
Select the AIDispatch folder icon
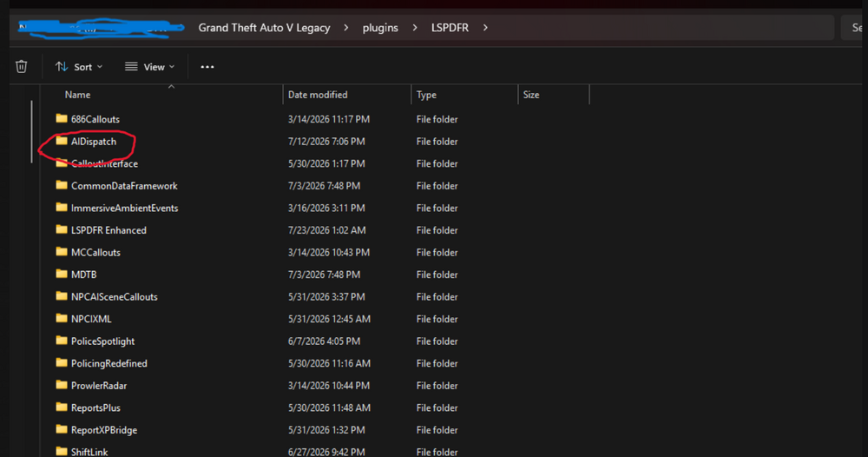pyautogui.click(x=62, y=141)
